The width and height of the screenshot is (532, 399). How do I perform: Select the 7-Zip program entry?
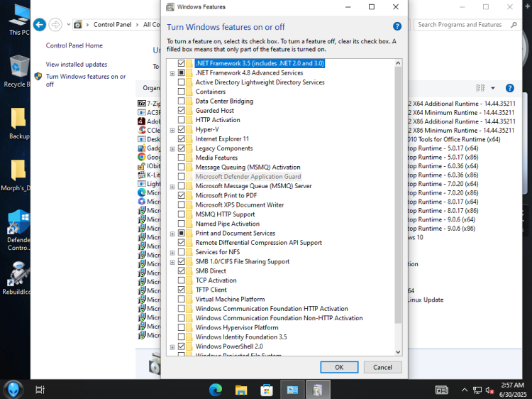coord(149,103)
